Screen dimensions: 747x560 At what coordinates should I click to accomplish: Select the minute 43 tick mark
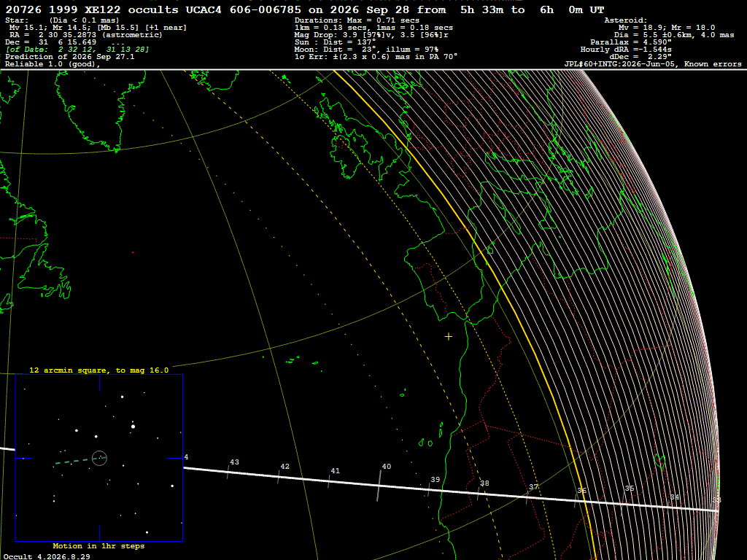pos(228,472)
